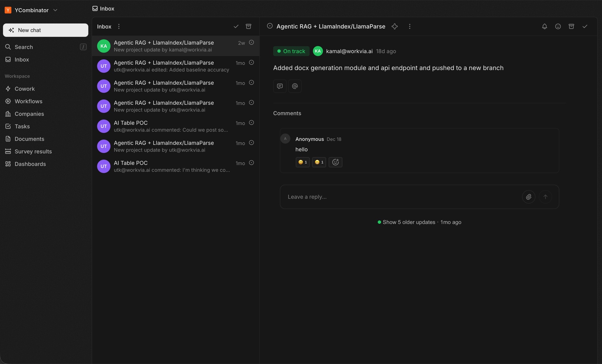Toggle the first emoji reaction on hello comment
This screenshot has width=602, height=364.
click(303, 162)
